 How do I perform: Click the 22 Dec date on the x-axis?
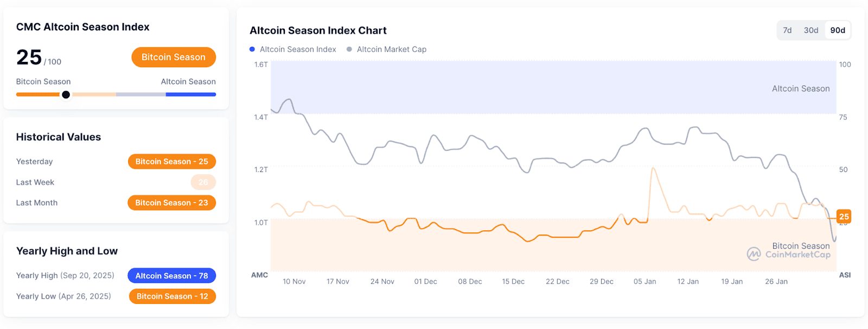pos(557,282)
